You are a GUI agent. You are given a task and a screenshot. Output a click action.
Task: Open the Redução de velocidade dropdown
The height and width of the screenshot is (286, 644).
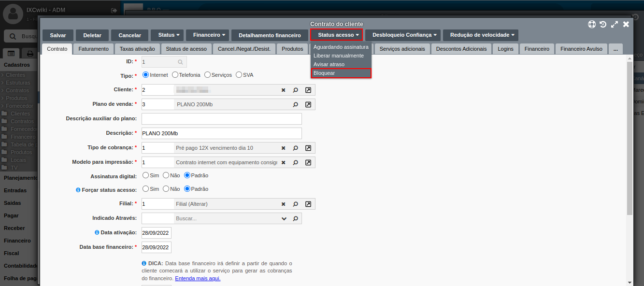(481, 35)
